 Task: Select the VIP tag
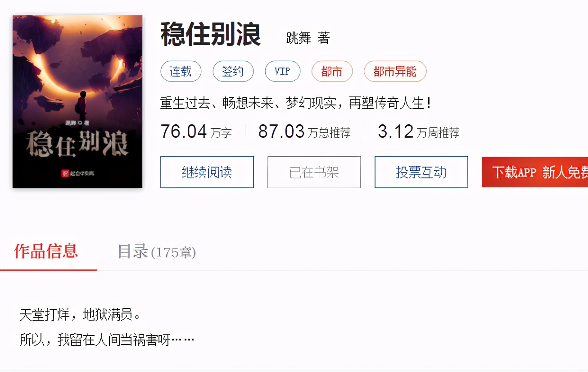pos(283,71)
